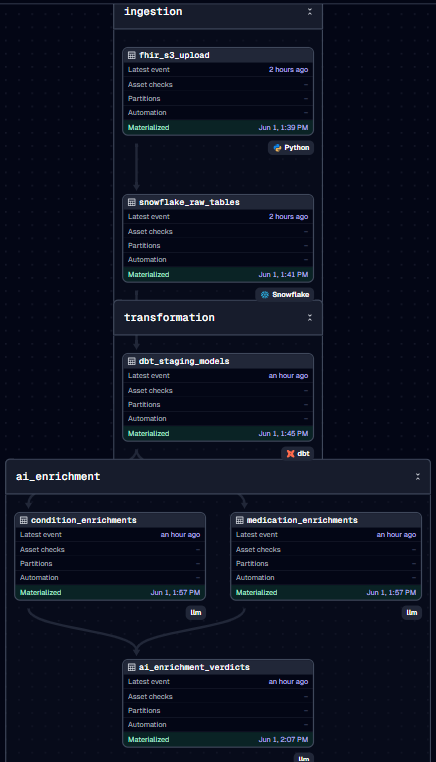Open the fhir_s3_upload asset
The height and width of the screenshot is (762, 436).
pos(174,55)
